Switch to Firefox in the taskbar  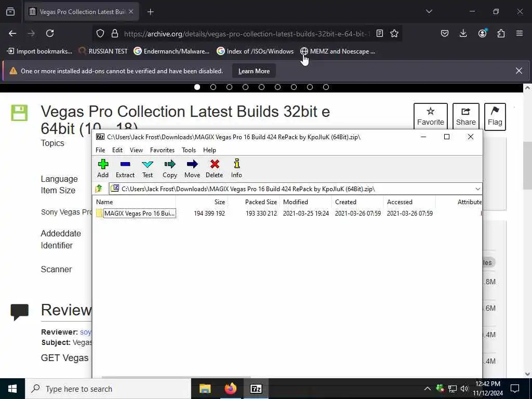point(230,389)
